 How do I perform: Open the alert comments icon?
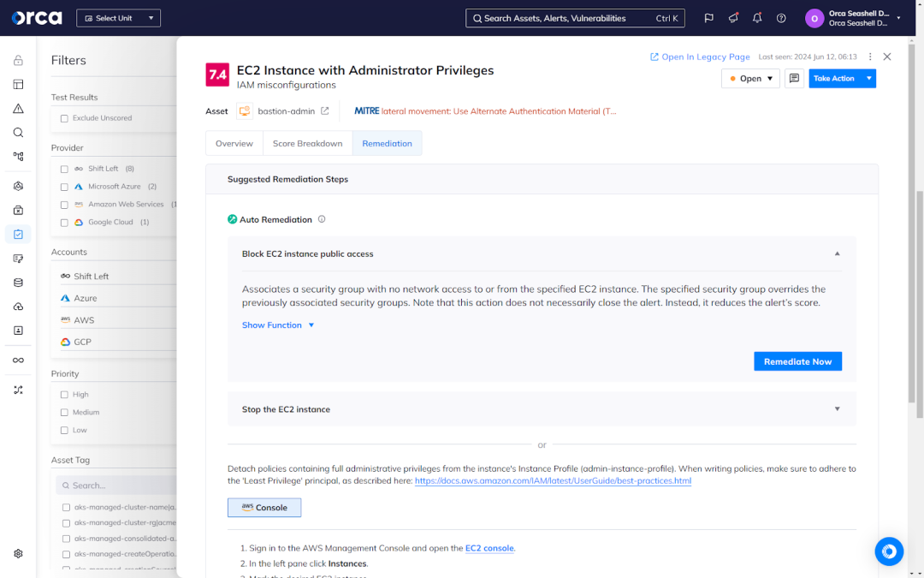point(794,79)
